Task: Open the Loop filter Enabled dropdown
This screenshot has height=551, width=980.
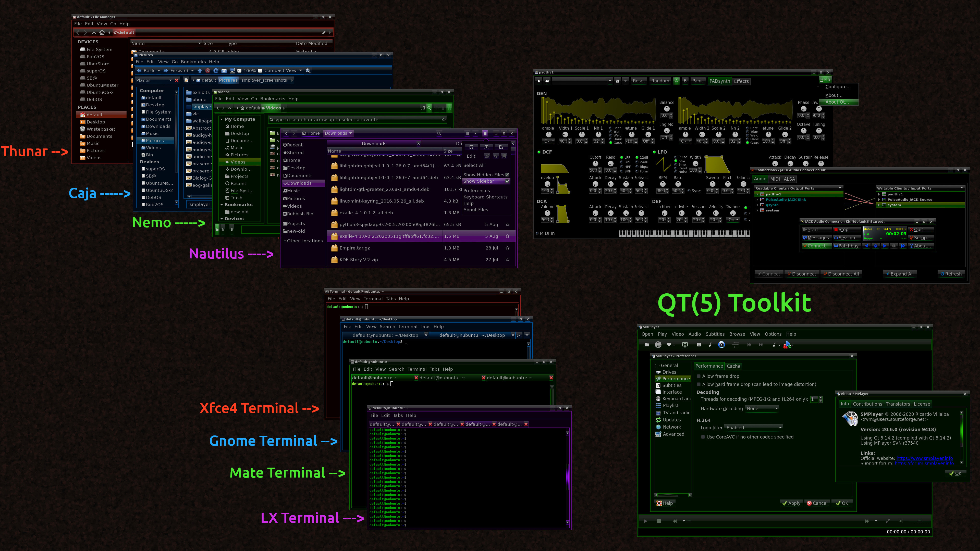Action: 753,428
